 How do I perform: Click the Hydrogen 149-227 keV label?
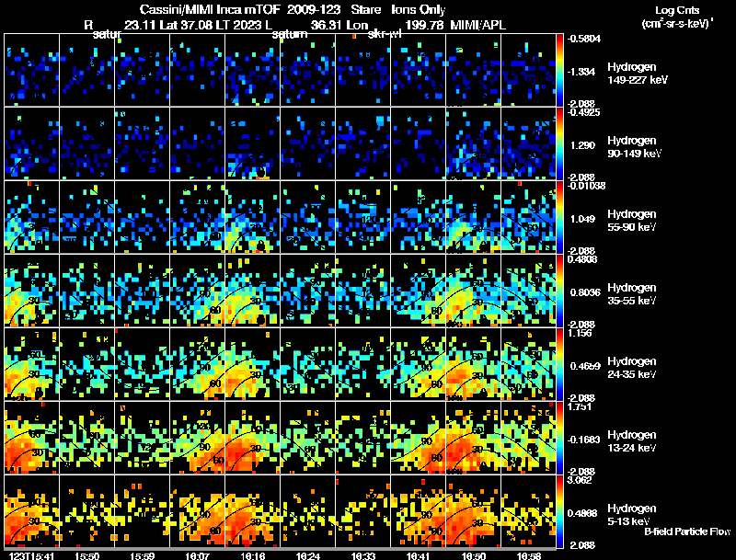(638, 74)
